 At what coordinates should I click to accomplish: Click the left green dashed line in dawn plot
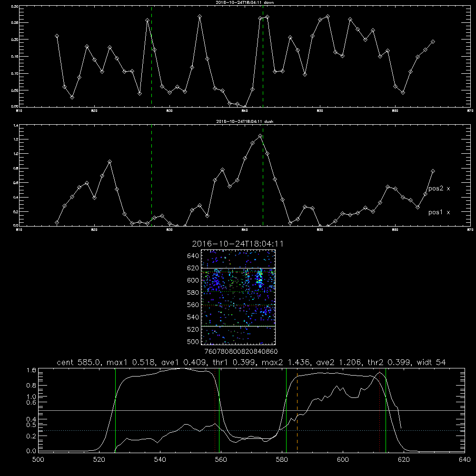pyautogui.click(x=151, y=56)
